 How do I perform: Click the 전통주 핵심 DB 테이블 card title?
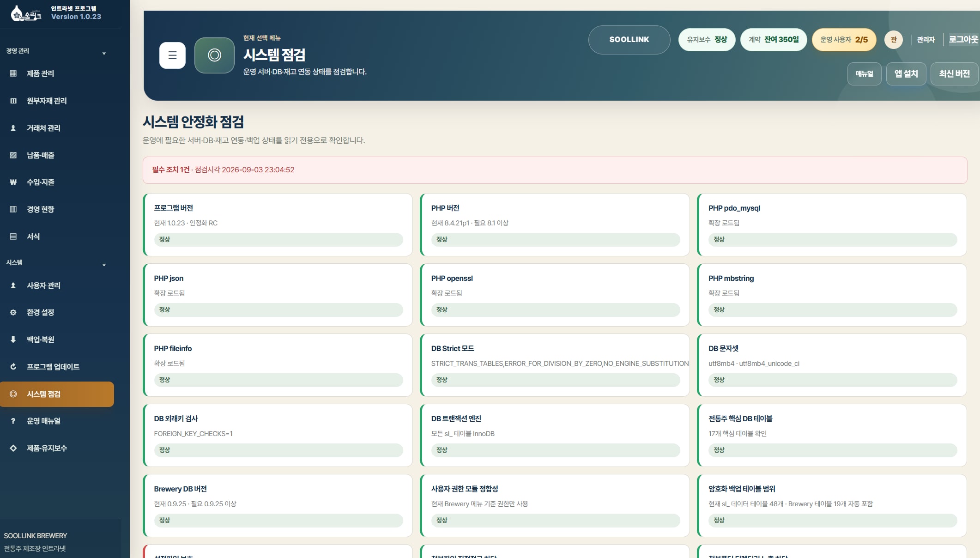tap(740, 419)
